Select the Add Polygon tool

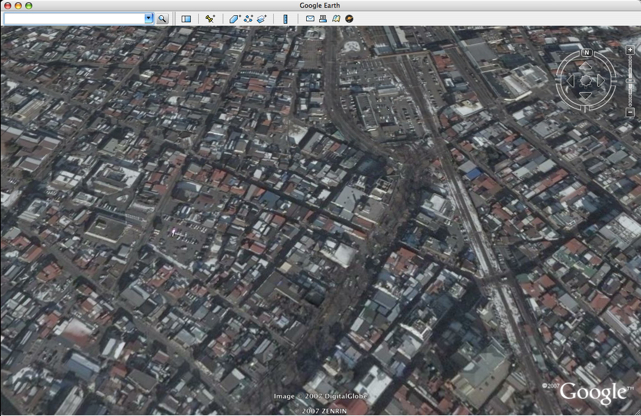[x=233, y=19]
